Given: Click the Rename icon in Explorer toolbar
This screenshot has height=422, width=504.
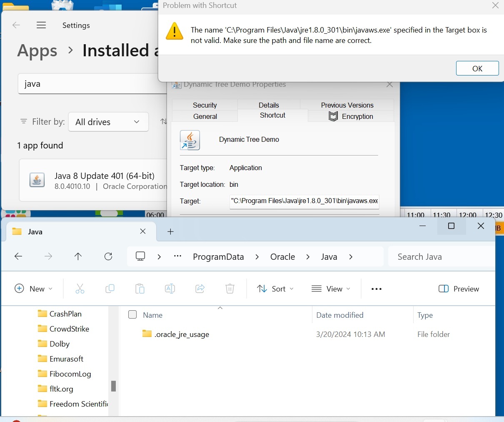Looking at the screenshot, I should [x=170, y=289].
